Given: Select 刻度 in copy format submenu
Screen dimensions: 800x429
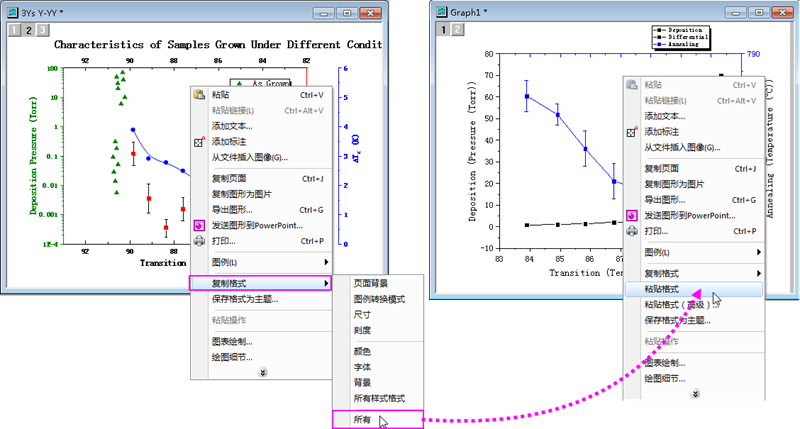Looking at the screenshot, I should 362,331.
